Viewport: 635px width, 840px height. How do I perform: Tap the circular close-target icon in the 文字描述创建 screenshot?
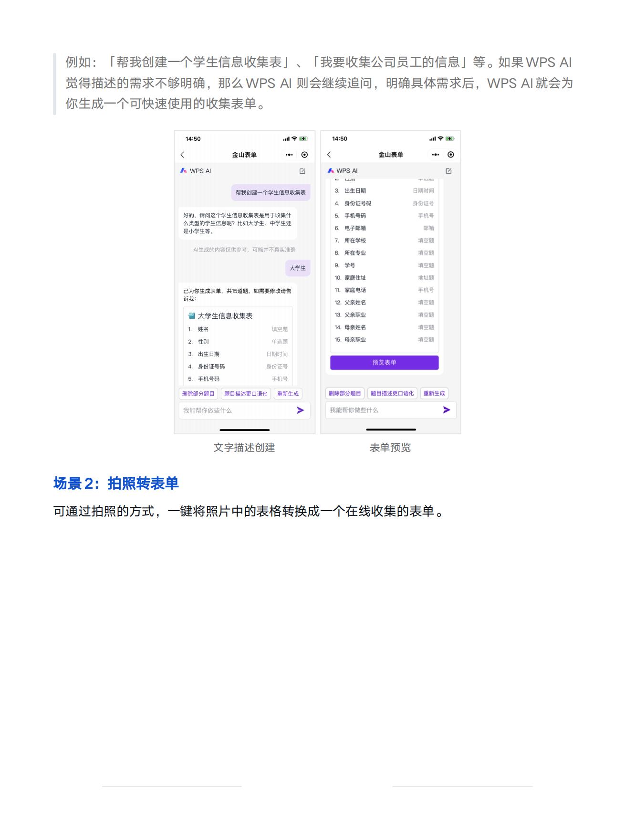coord(304,155)
